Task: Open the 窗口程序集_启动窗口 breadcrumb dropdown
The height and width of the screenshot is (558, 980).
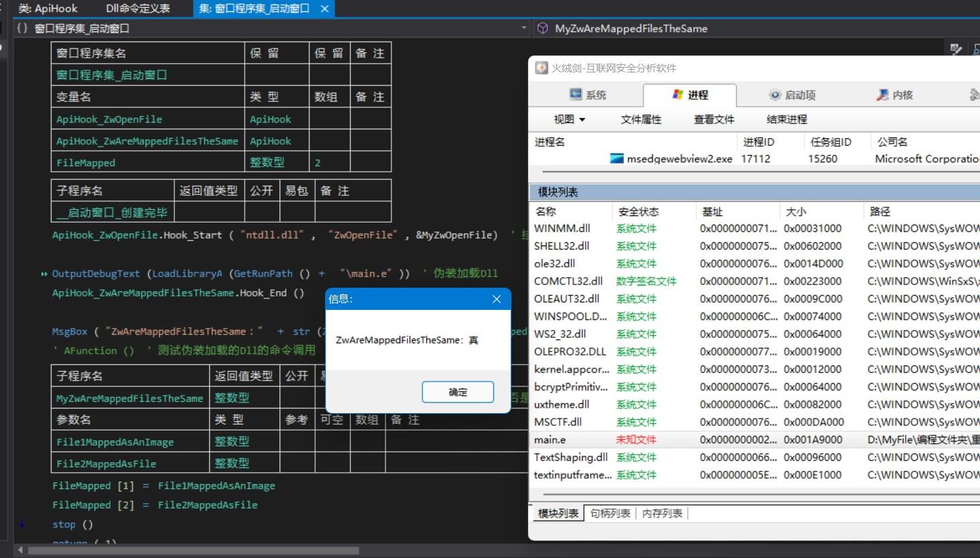Action: 522,29
